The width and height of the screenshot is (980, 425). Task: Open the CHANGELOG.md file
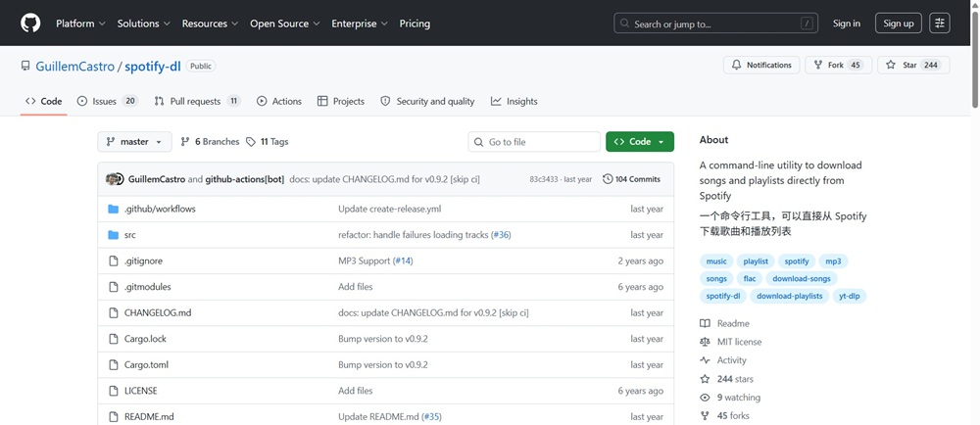coord(158,312)
